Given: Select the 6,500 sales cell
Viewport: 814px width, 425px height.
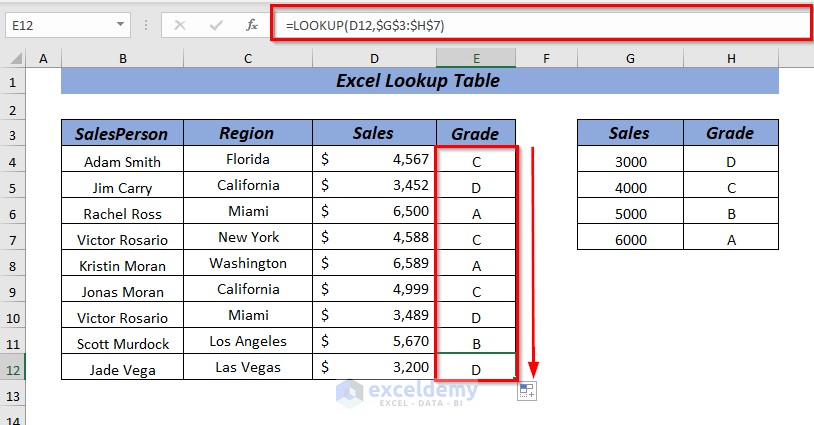Looking at the screenshot, I should (x=374, y=211).
